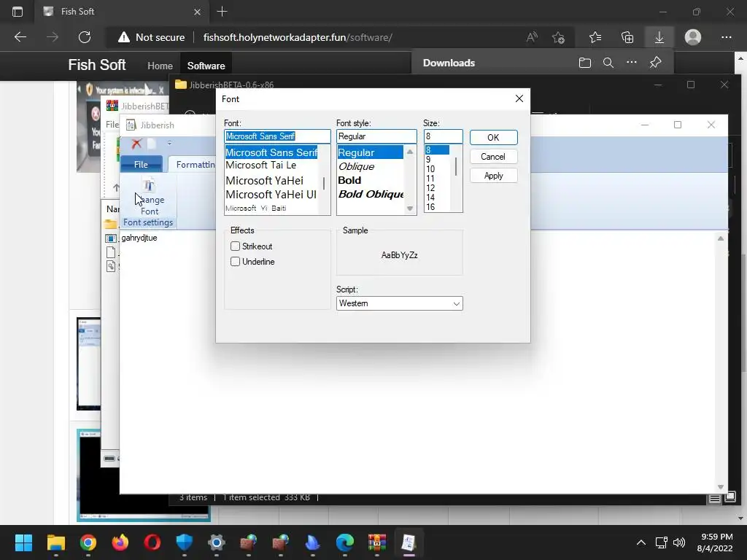Close the Font dialog with X
Viewport: 747px width, 560px height.
(x=519, y=98)
